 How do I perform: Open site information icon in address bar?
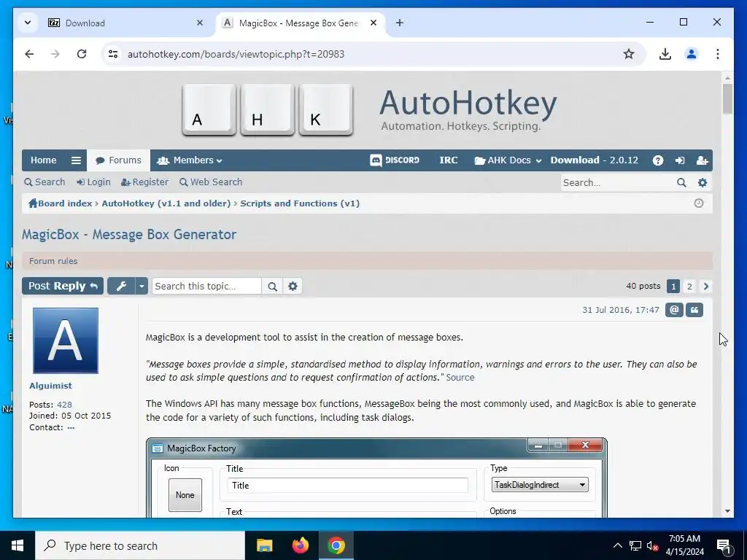point(113,54)
